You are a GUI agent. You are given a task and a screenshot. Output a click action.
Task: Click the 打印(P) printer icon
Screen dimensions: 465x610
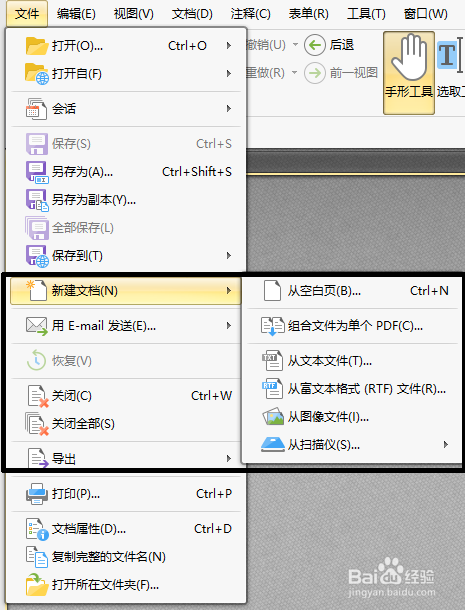37,494
